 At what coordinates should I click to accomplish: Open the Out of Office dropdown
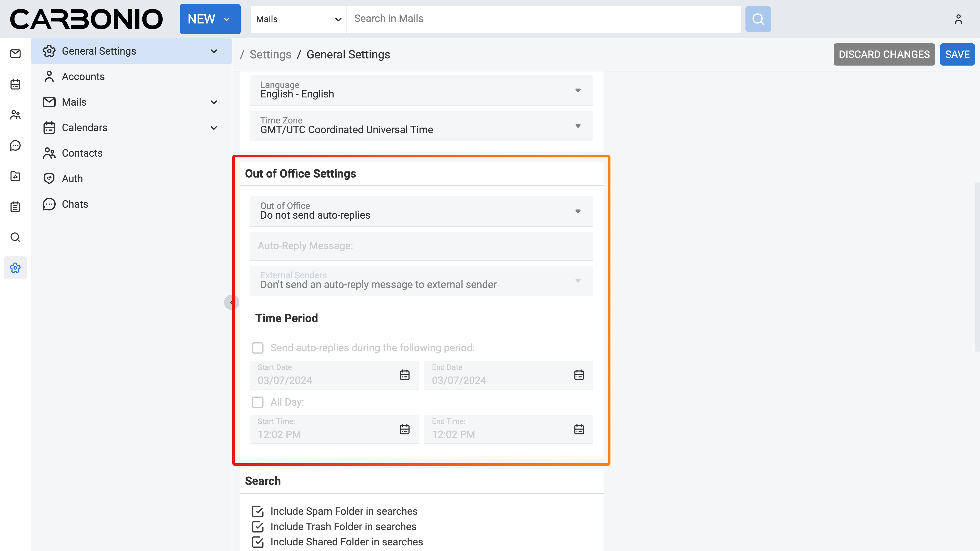click(421, 211)
